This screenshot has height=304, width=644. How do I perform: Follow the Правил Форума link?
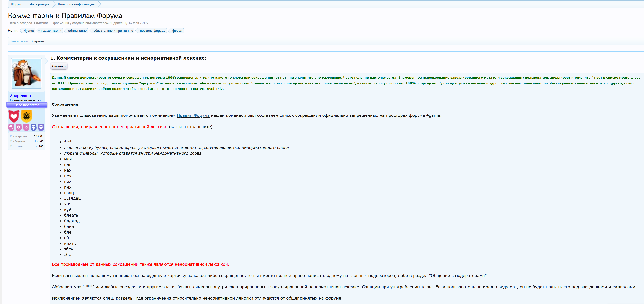pyautogui.click(x=193, y=115)
